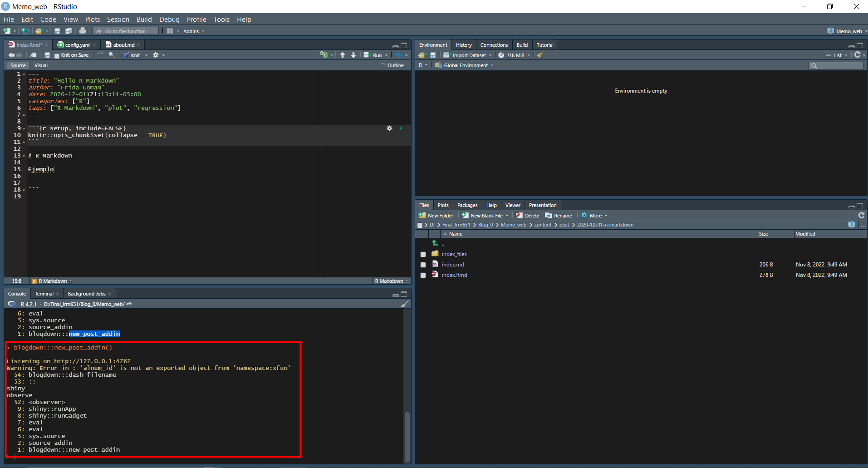Click the publish document icon
This screenshot has width=868, height=468.
tap(399, 55)
